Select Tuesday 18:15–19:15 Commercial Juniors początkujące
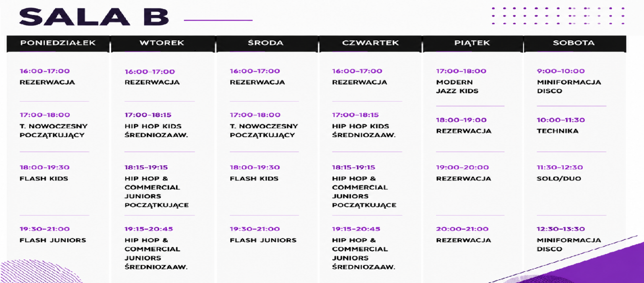The width and height of the screenshot is (644, 283). pyautogui.click(x=156, y=186)
